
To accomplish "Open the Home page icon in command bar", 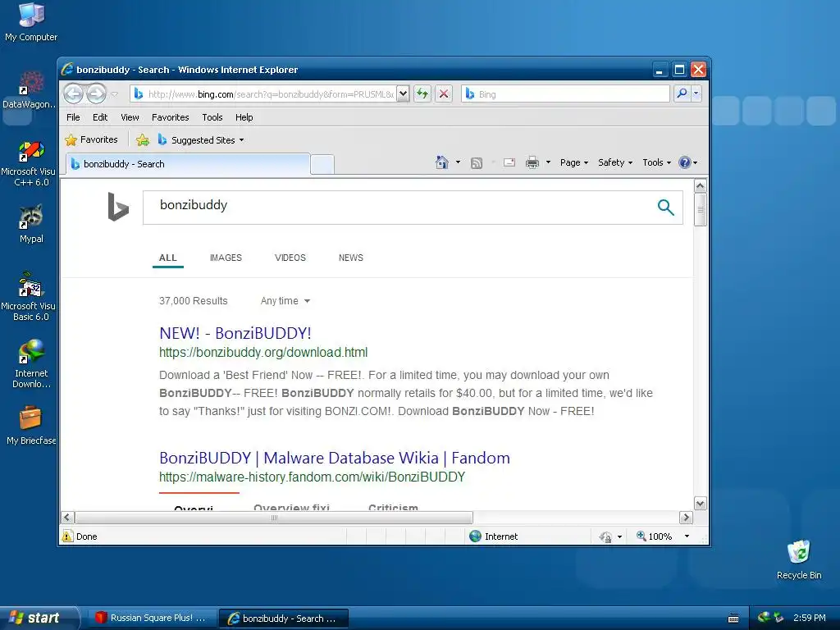I will 442,162.
